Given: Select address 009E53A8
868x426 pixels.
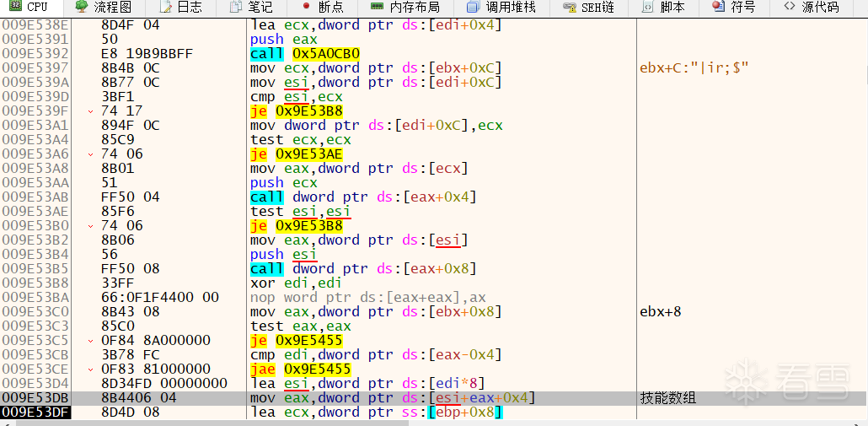Looking at the screenshot, I should pyautogui.click(x=35, y=169).
